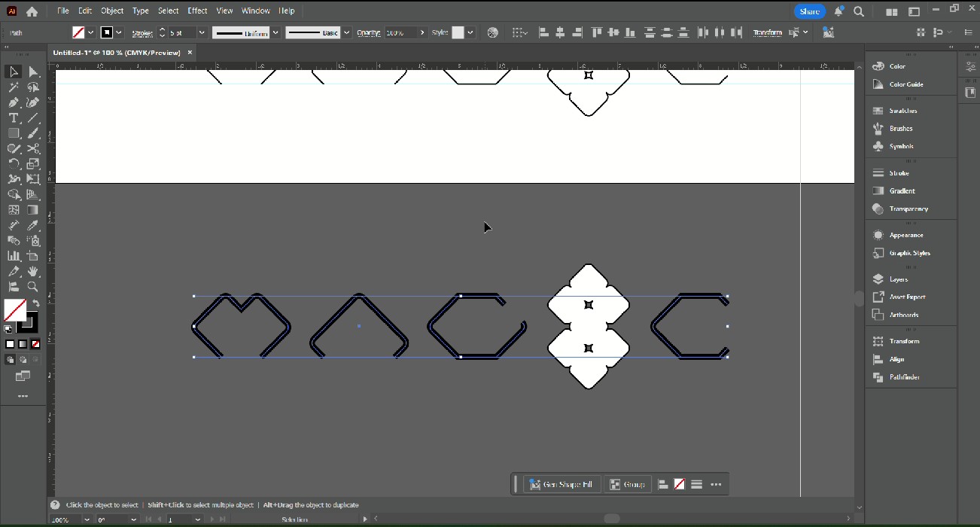This screenshot has height=527, width=980.
Task: Open the File menu
Action: point(63,11)
